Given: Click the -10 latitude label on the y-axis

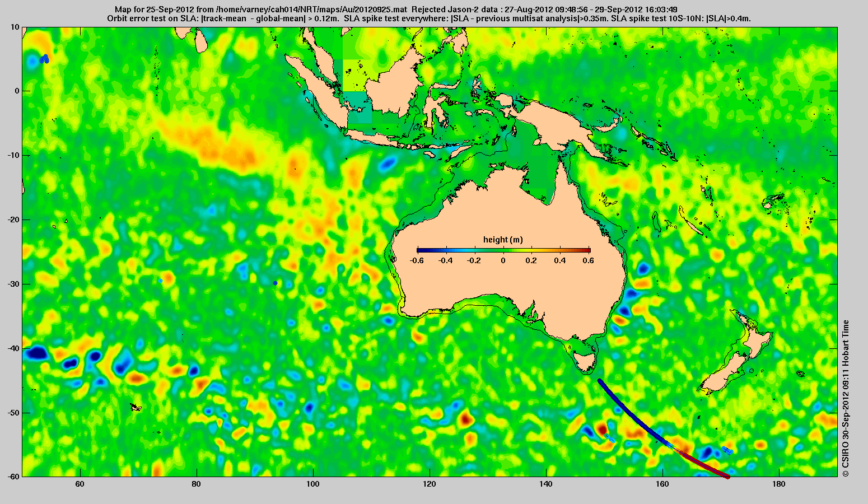Looking at the screenshot, I should (x=13, y=155).
